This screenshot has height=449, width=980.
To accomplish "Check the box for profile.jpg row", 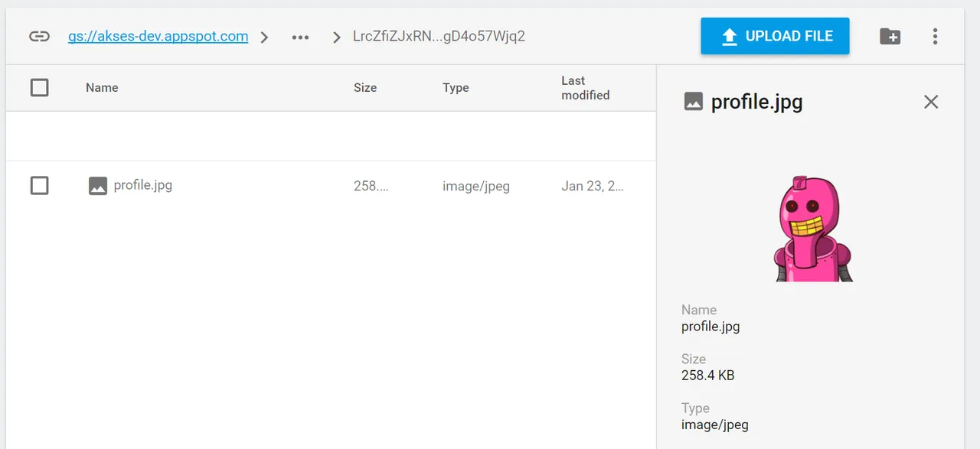I will pyautogui.click(x=40, y=185).
